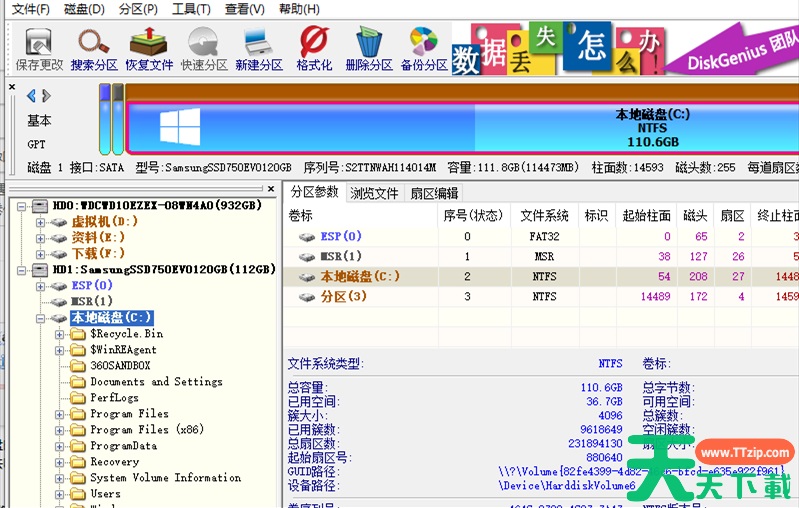Switch to the 扇区编辑 tab
799x508 pixels.
click(x=434, y=193)
